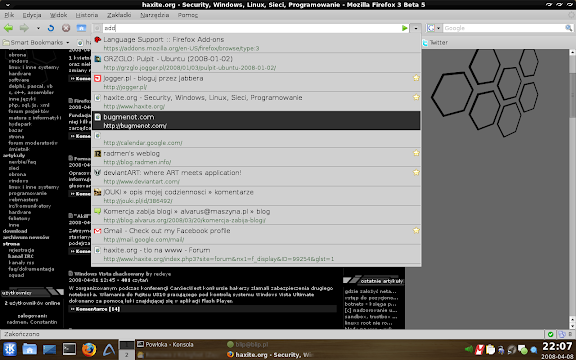Reload the current page
Image resolution: width=576 pixels, height=360 pixels.
pos(51,28)
